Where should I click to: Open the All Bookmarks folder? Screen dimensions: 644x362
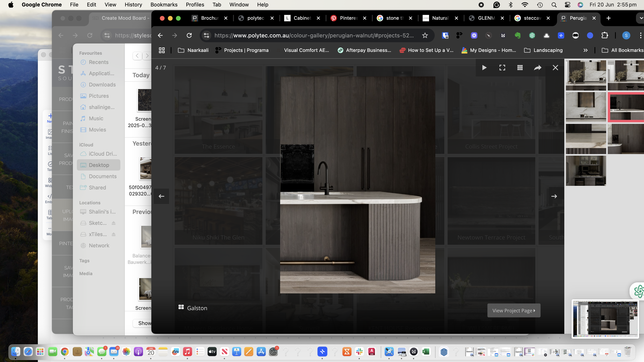pos(622,50)
